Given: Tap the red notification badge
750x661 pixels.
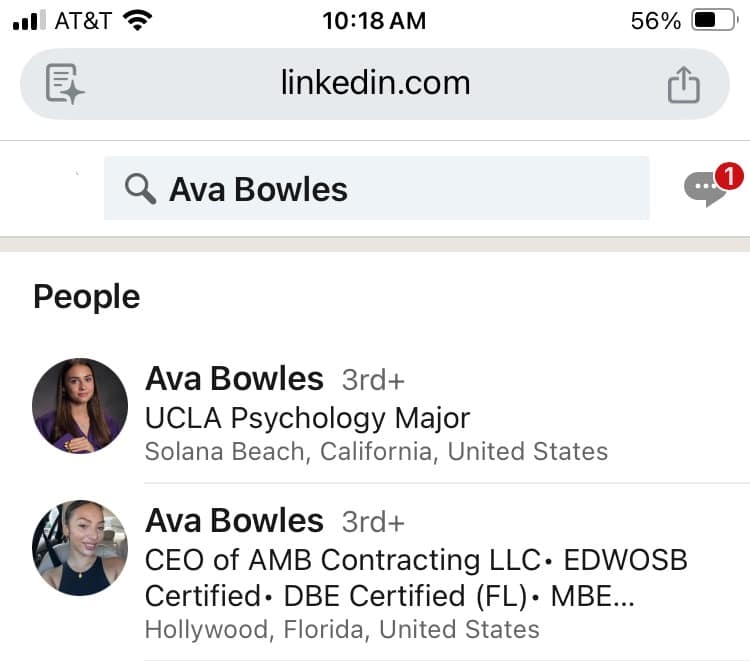Looking at the screenshot, I should (x=730, y=177).
